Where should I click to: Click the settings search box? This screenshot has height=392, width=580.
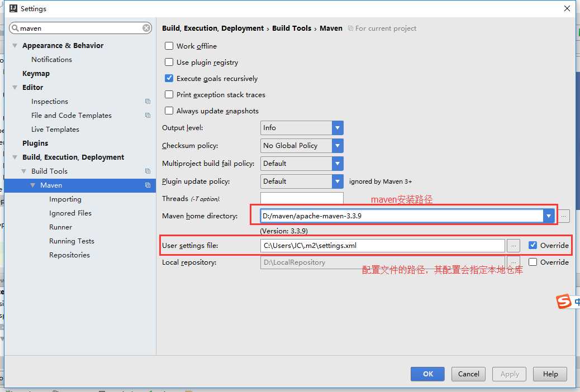point(80,28)
